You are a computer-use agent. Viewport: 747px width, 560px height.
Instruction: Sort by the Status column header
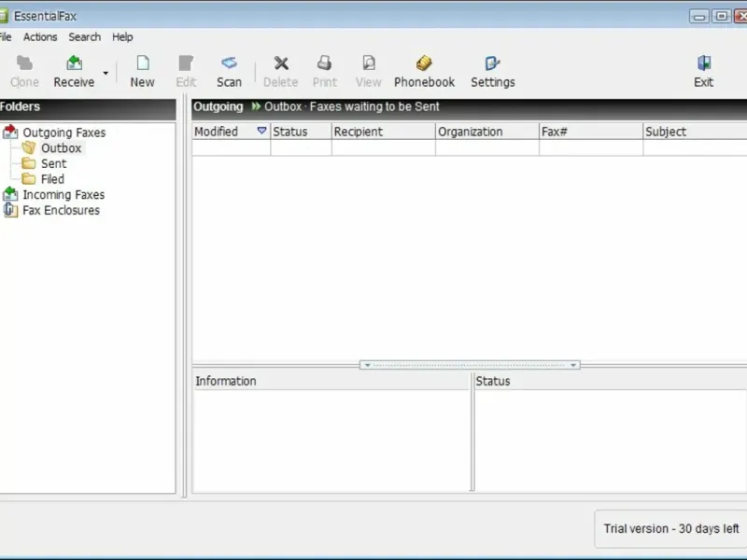click(x=301, y=132)
